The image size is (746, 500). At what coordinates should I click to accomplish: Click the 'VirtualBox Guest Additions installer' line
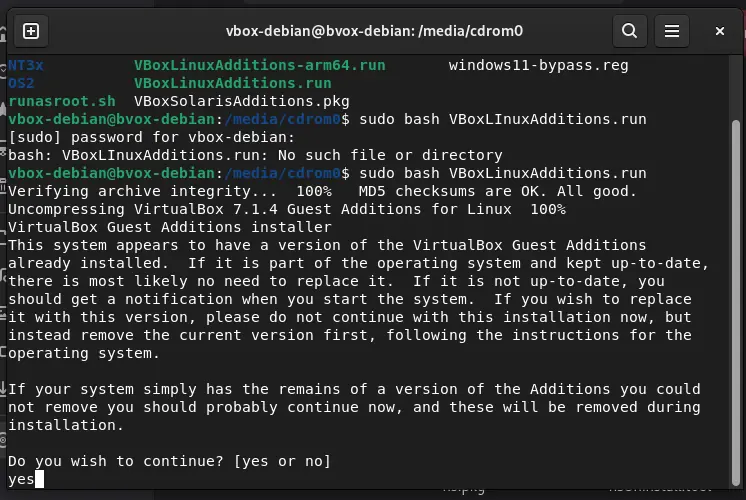pos(169,227)
